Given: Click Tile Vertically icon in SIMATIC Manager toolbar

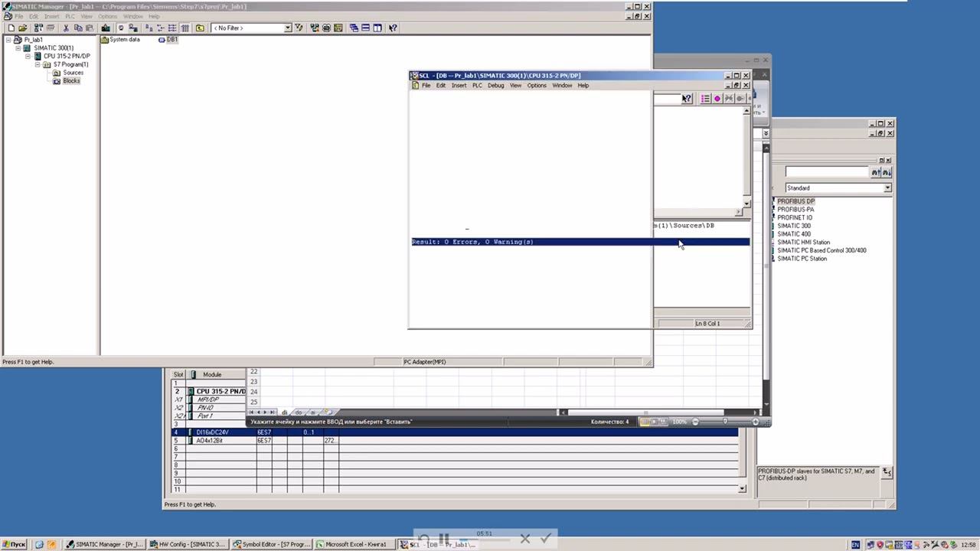Looking at the screenshot, I should tap(377, 28).
